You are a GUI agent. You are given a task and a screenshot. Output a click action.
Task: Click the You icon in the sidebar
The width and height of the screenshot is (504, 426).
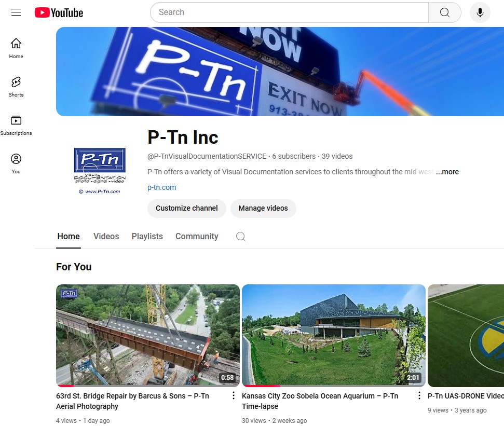16,162
